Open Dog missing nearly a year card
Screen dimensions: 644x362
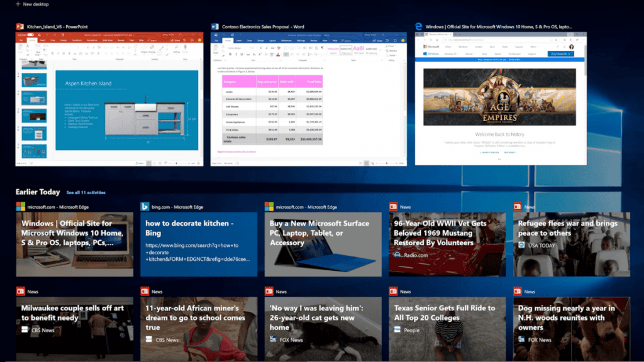pos(571,329)
